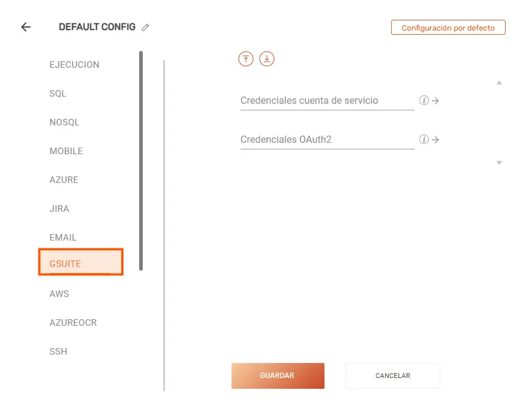
Task: Click the download configuration circle icon
Action: (267, 59)
